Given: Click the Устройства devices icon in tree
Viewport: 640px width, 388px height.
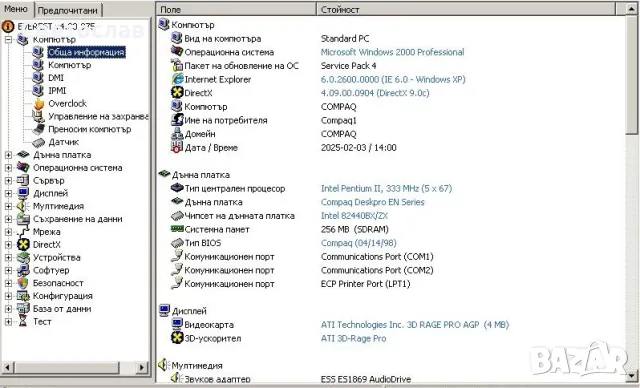Looking at the screenshot, I should 23,257.
